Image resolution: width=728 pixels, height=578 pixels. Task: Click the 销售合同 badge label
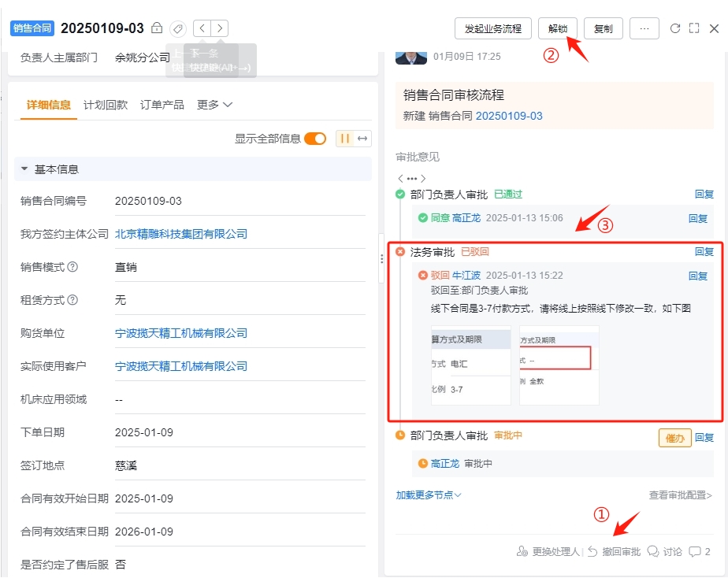tap(32, 28)
